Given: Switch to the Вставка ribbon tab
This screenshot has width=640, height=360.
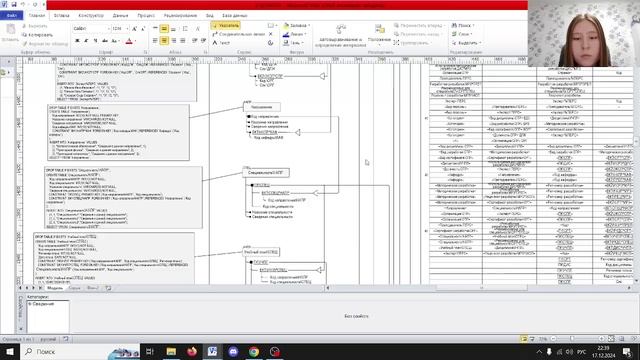Looking at the screenshot, I should coord(62,16).
